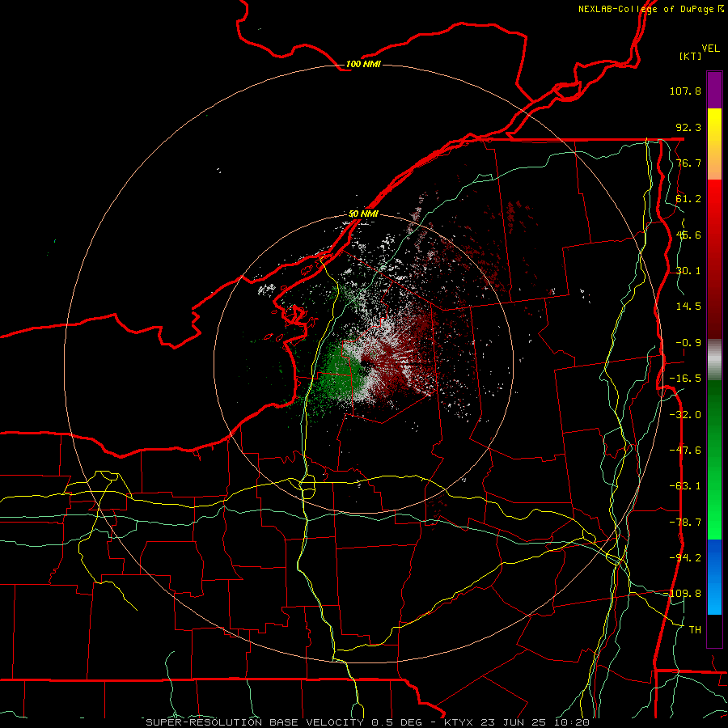Select the 14.5 scale value
The width and height of the screenshot is (728, 728).
coord(688,306)
